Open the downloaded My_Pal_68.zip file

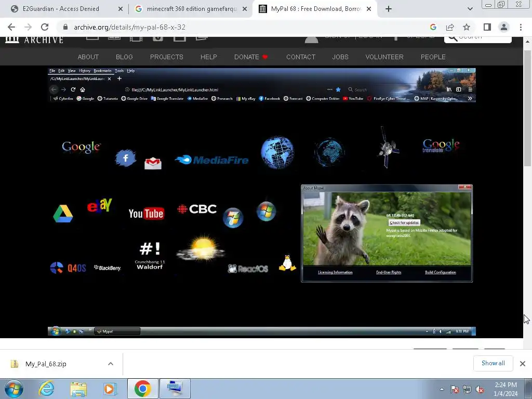[x=46, y=364]
